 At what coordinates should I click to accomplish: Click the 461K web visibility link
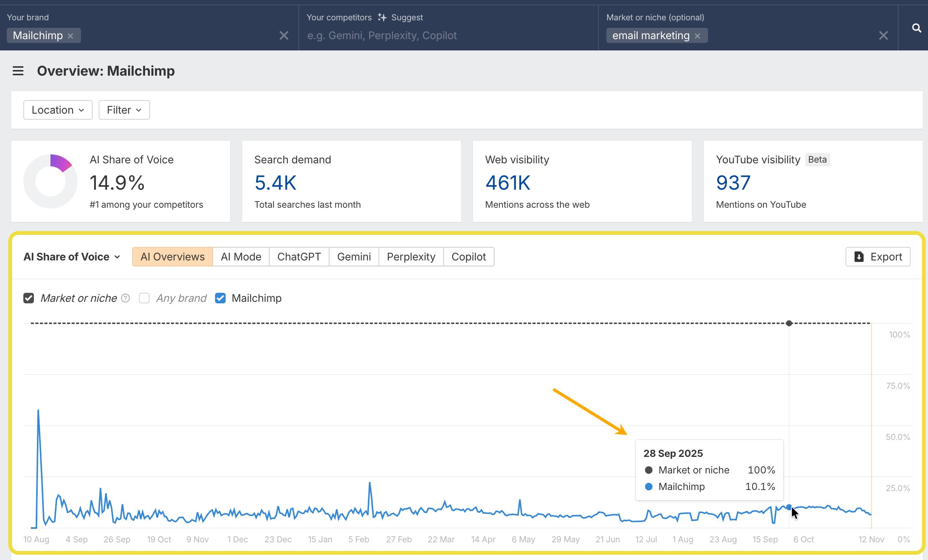[x=507, y=183]
